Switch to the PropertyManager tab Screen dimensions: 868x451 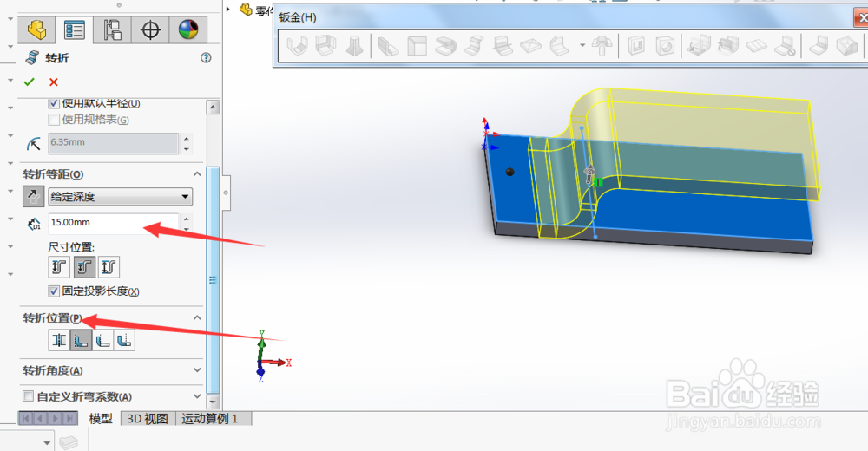(74, 29)
